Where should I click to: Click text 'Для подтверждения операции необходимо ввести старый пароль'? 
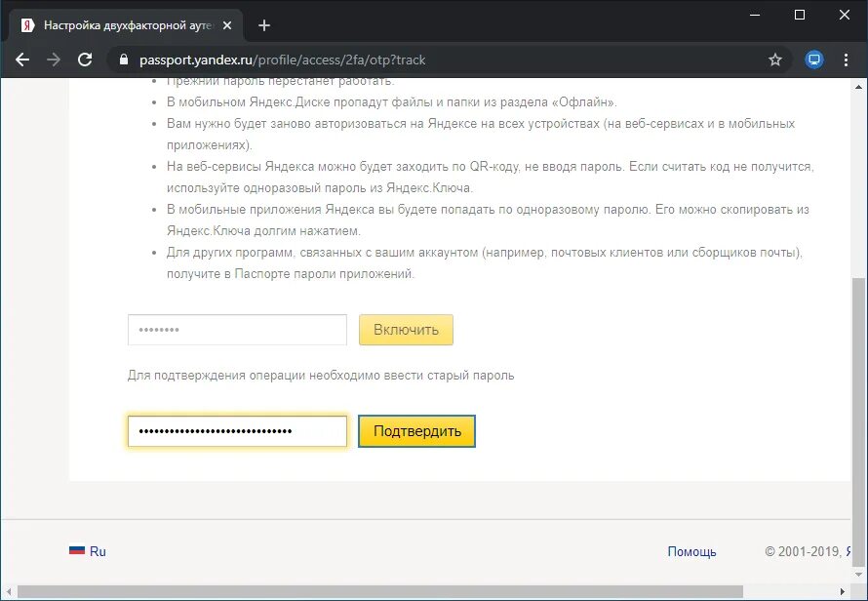(x=321, y=376)
